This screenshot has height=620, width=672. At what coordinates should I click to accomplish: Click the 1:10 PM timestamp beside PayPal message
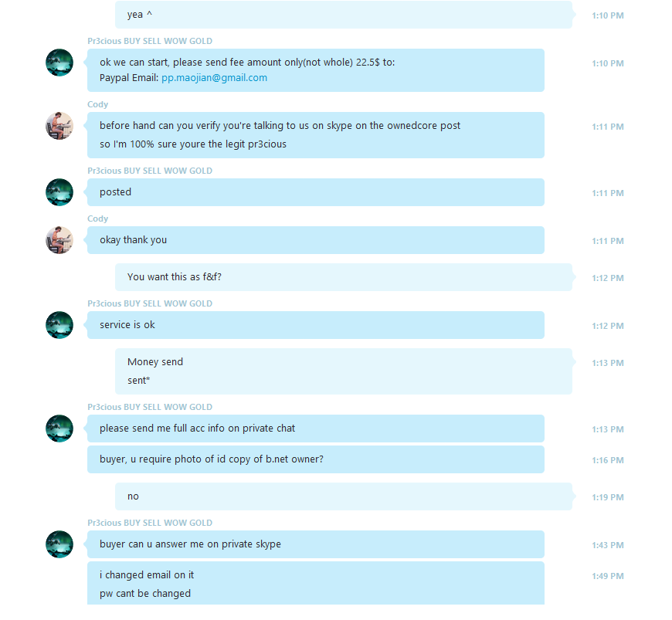tap(608, 63)
